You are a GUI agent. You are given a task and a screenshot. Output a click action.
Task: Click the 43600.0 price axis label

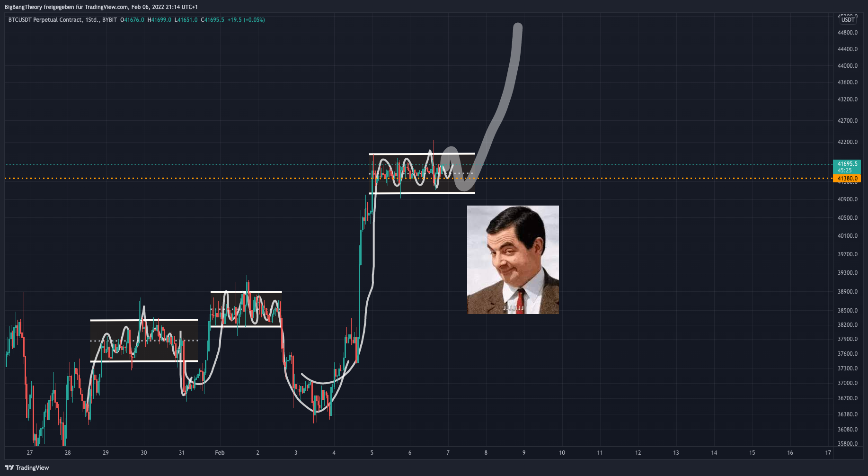coord(848,82)
